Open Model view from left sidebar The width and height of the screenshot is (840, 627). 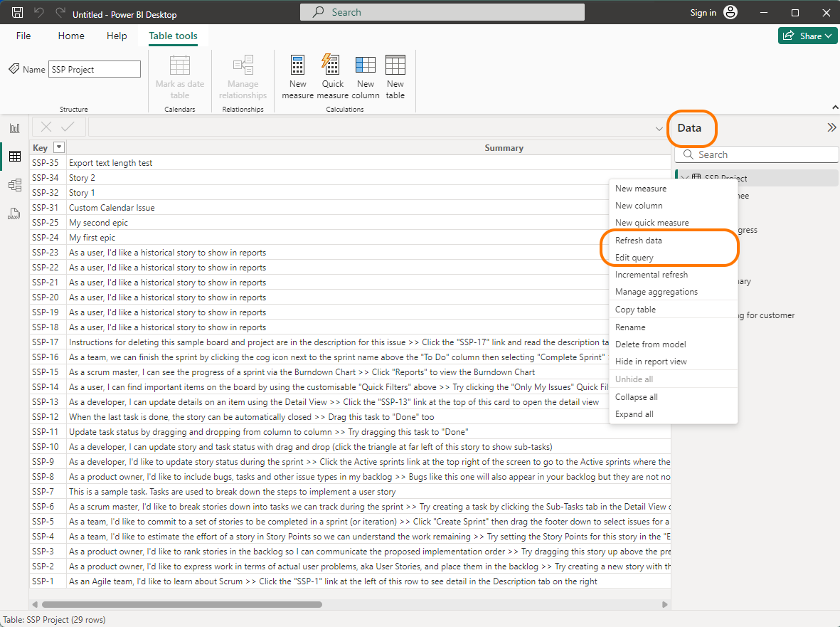click(x=14, y=185)
